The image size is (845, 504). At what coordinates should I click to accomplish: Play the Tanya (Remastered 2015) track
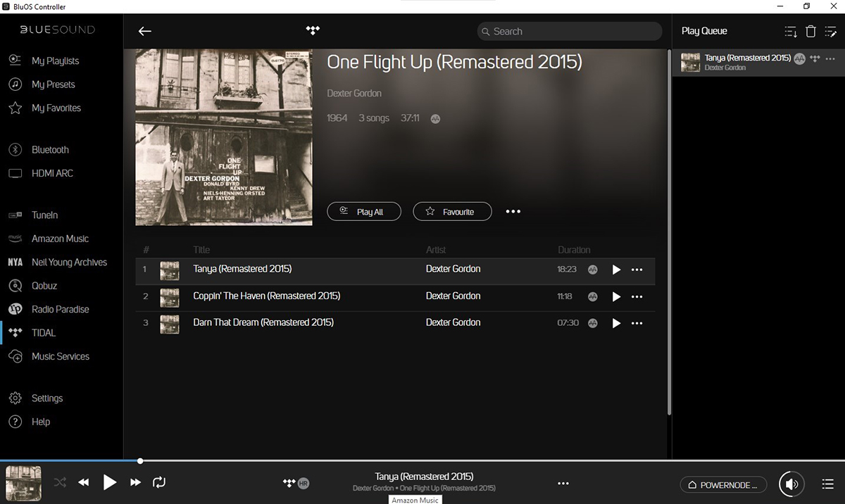pyautogui.click(x=616, y=270)
